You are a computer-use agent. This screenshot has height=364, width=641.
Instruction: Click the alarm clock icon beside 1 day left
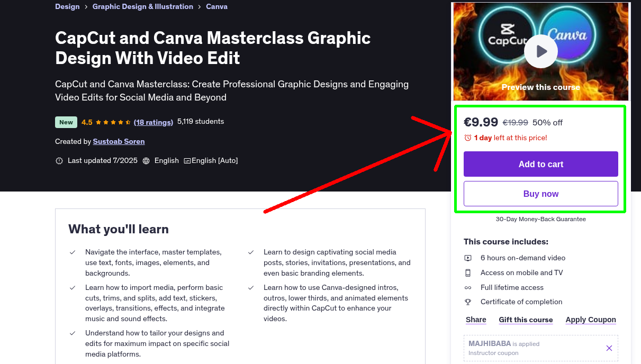coord(468,138)
